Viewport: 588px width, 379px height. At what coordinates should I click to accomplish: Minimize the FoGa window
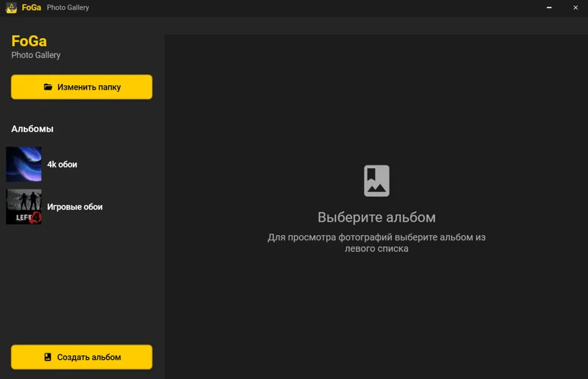[548, 7]
